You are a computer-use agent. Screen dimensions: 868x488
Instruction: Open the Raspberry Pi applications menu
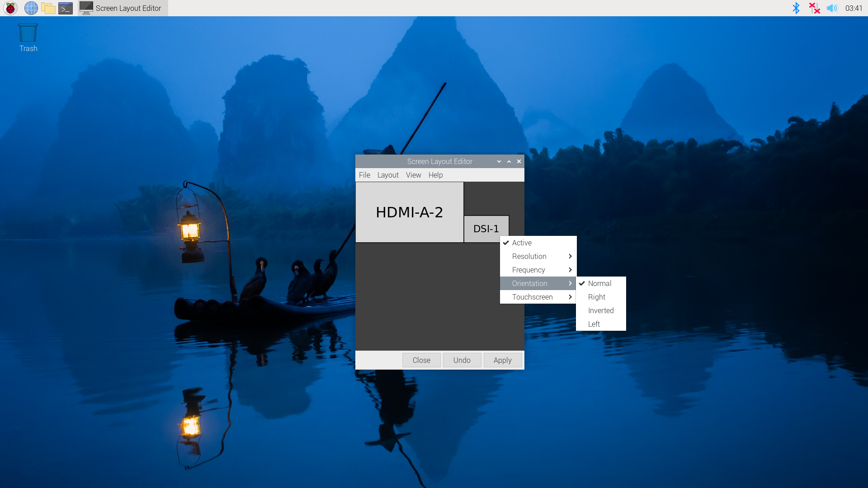tap(9, 8)
